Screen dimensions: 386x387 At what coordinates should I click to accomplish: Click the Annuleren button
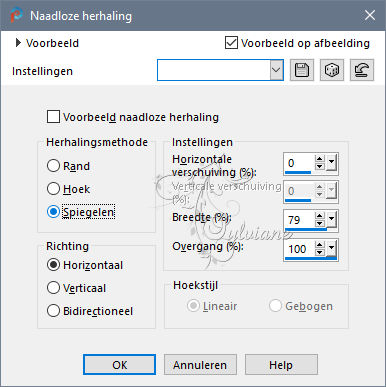click(200, 365)
